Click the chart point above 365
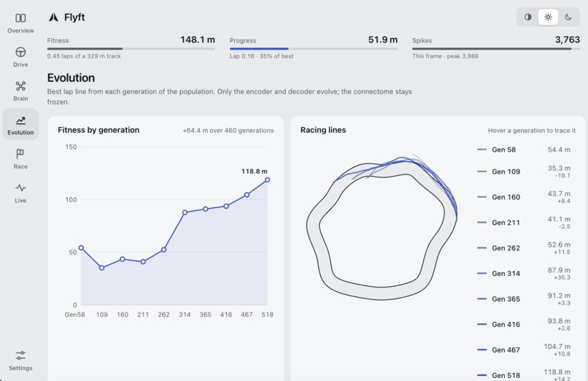This screenshot has height=381, width=588. tap(206, 209)
